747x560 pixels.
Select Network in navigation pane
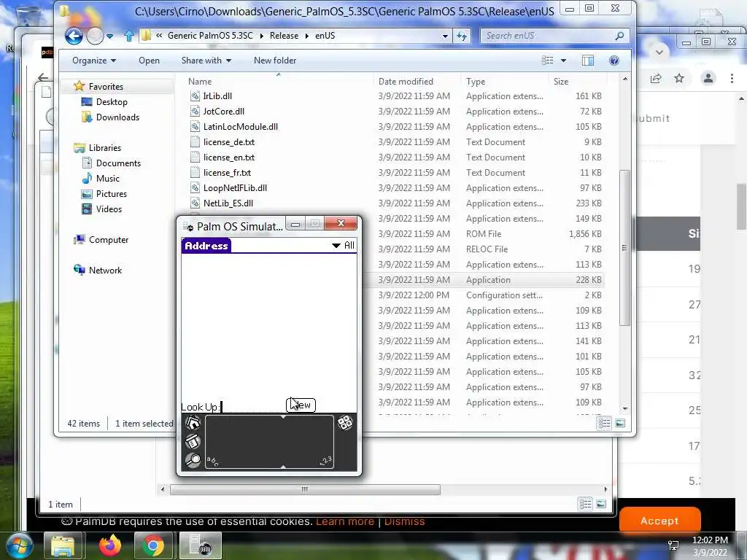[105, 270]
